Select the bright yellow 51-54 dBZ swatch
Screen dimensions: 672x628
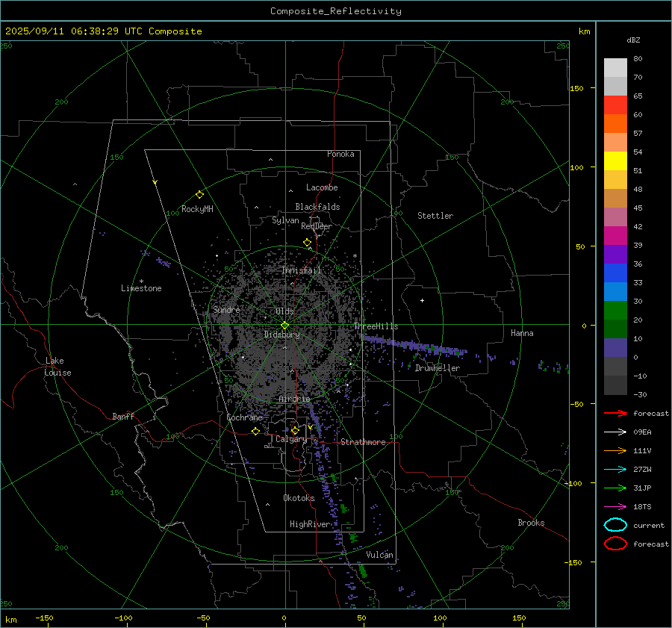click(615, 161)
